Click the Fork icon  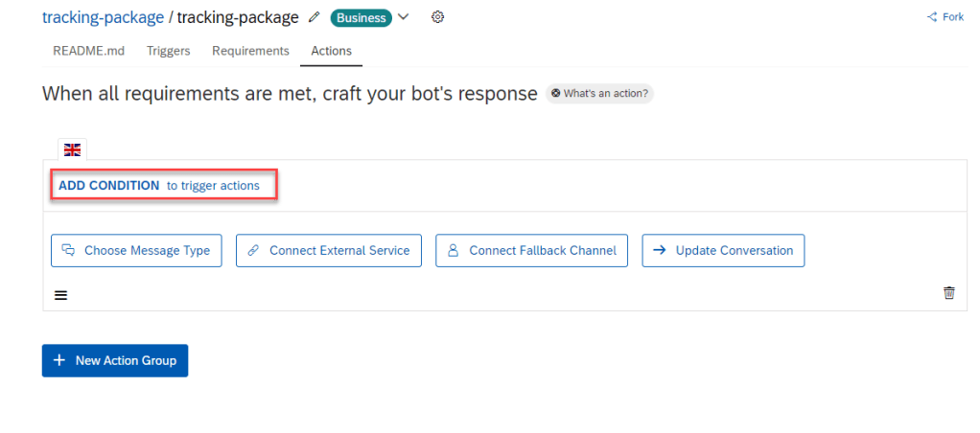932,17
